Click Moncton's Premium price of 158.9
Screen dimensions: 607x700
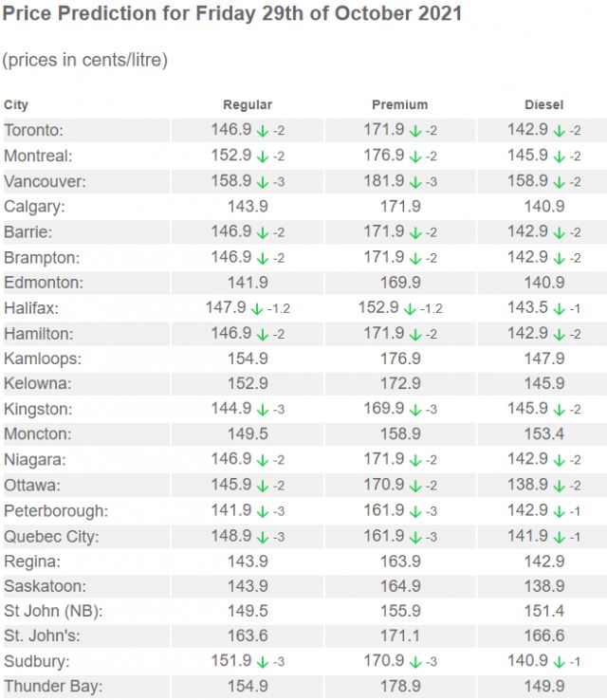(x=400, y=434)
